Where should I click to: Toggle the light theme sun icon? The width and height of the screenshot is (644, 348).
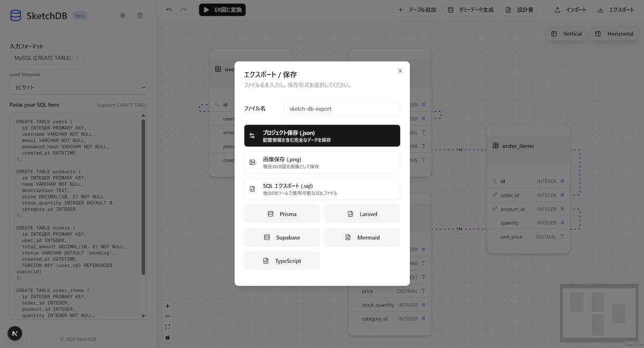[x=122, y=15]
